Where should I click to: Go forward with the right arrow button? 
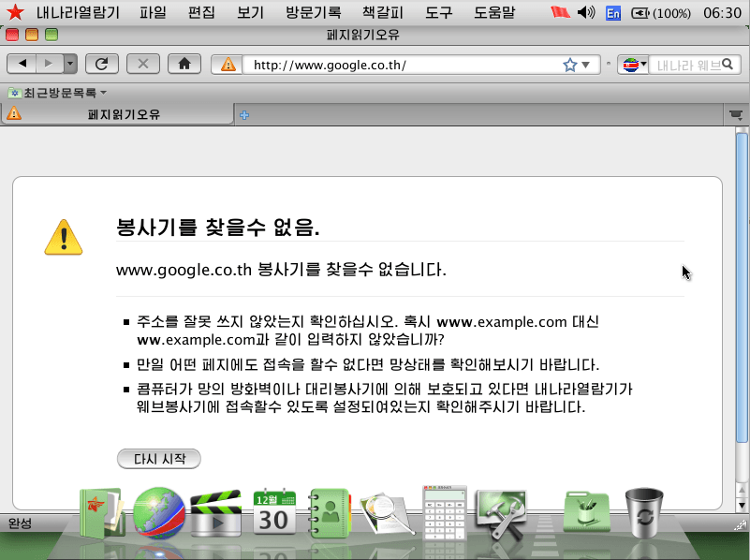(x=49, y=64)
